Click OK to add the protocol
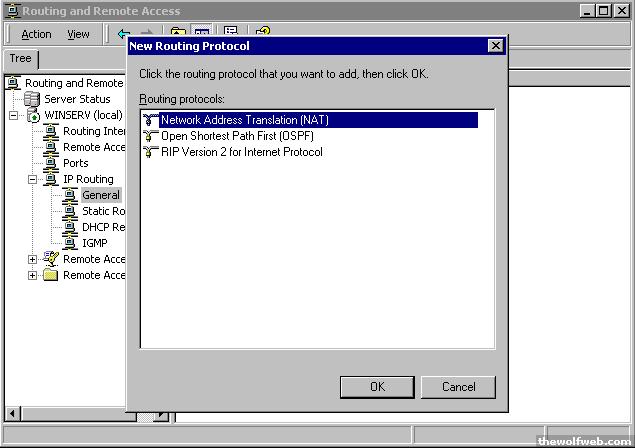This screenshot has height=448, width=635. (377, 386)
